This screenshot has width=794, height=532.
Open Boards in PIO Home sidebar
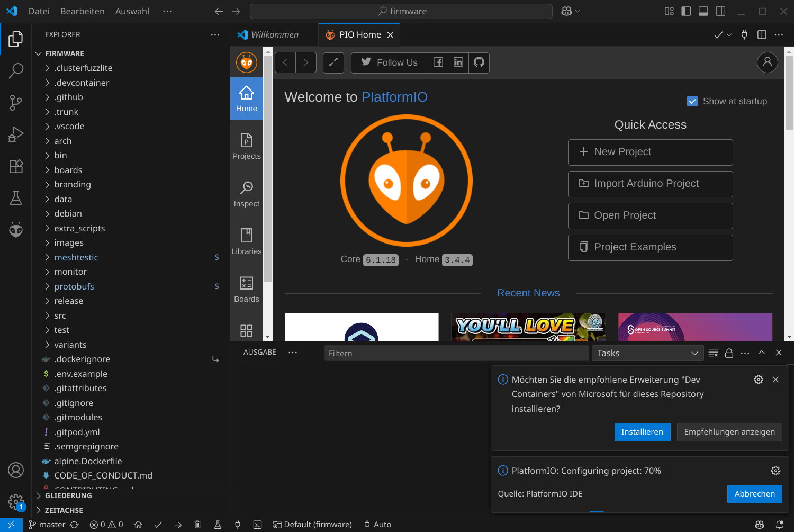[246, 288]
